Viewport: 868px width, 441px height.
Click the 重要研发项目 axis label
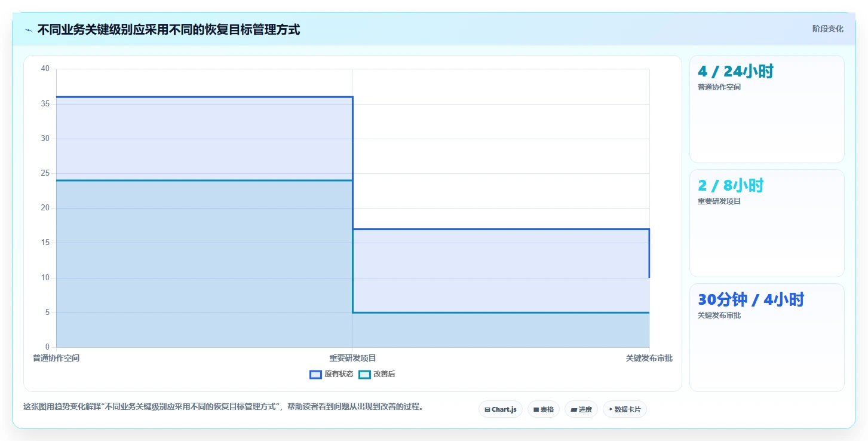(352, 358)
